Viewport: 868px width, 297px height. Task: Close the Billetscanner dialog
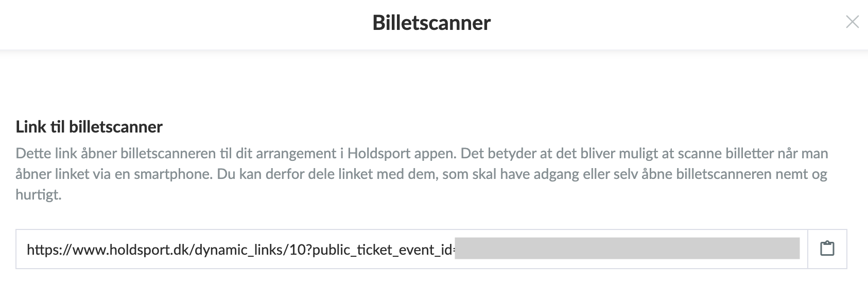(853, 22)
